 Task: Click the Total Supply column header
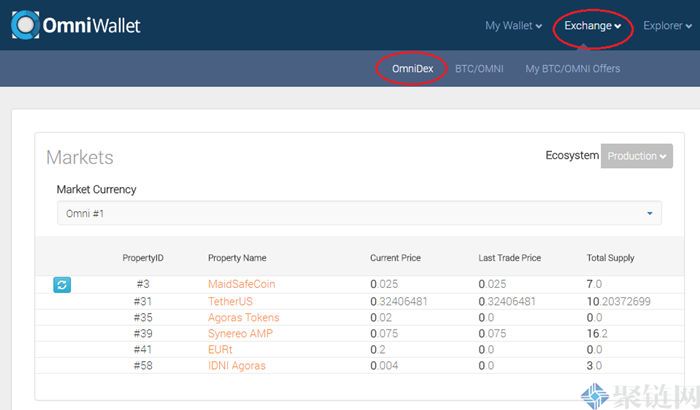[610, 258]
